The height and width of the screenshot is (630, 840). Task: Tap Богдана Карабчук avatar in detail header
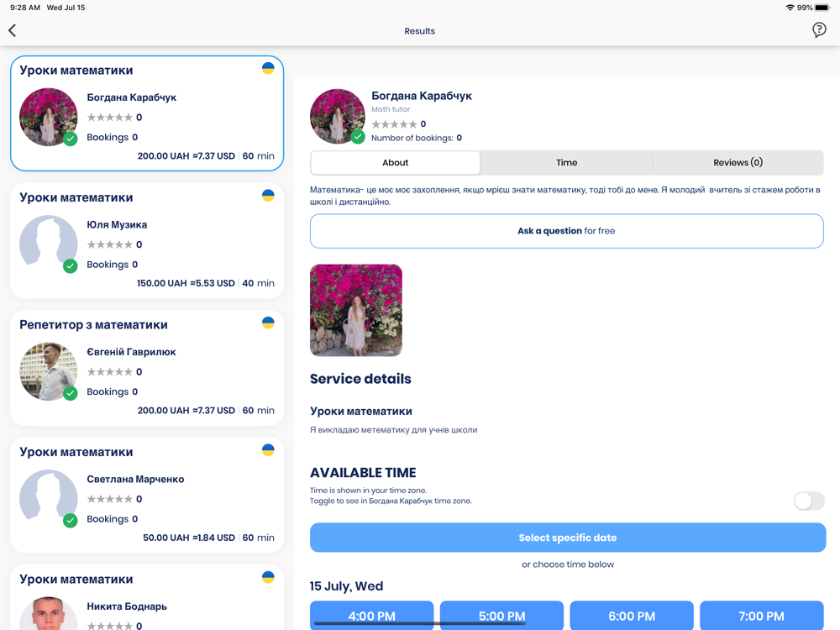click(337, 116)
